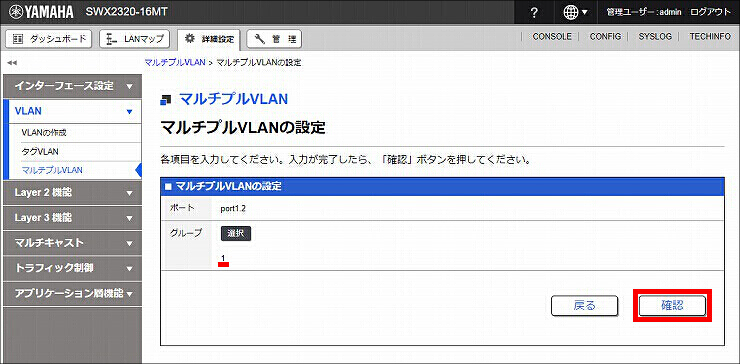The image size is (740, 364).
Task: Expand Layer 2 機能 section
Action: click(x=72, y=193)
